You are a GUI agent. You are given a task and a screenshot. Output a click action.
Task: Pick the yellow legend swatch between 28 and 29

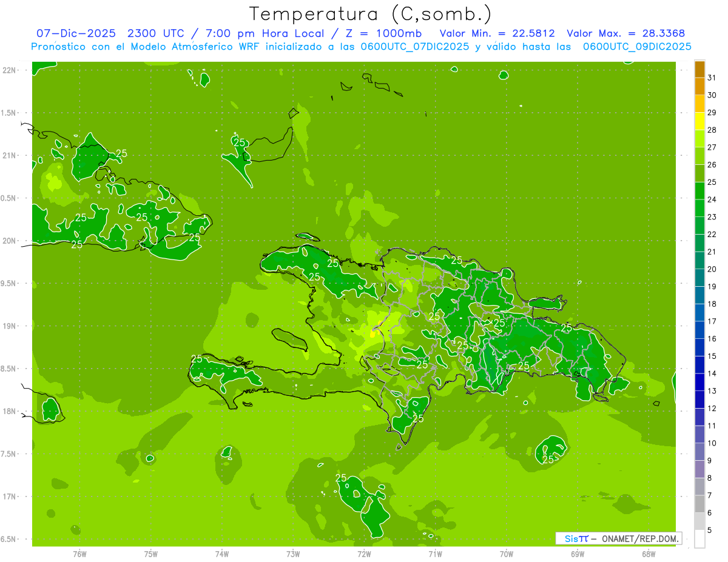pos(699,121)
